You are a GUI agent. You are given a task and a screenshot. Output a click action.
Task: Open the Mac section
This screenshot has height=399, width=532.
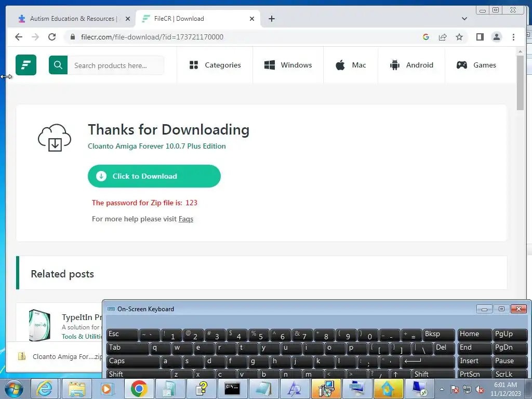point(351,65)
